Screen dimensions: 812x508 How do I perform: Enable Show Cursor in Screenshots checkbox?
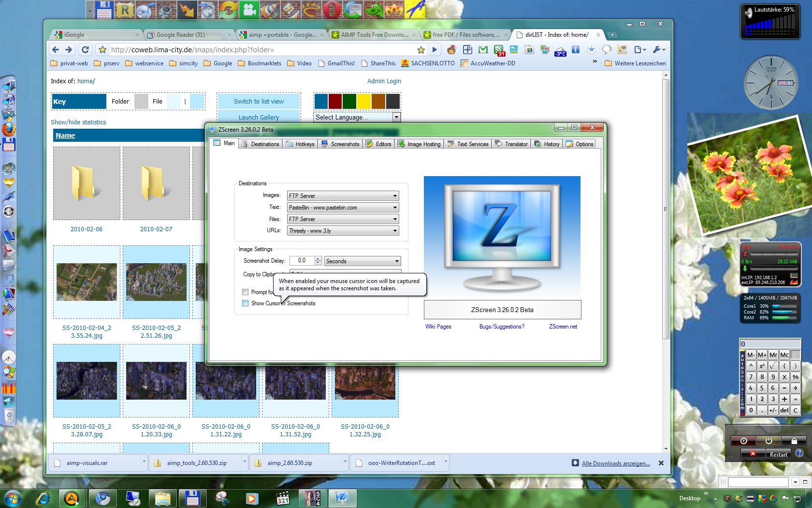coord(246,303)
